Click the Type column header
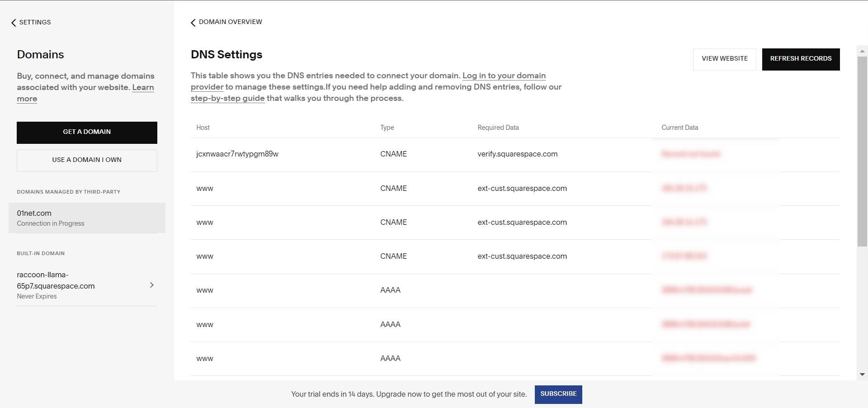Screen dimensions: 868x408 point(387,128)
